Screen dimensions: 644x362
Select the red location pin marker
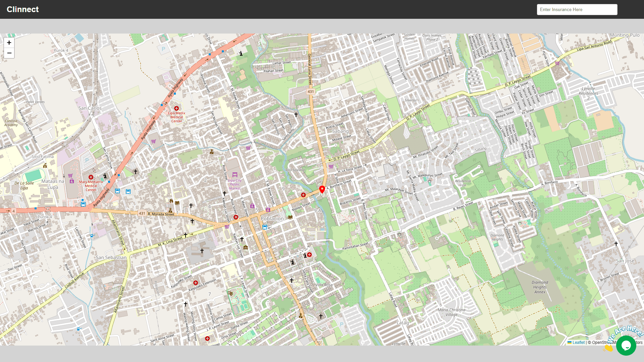pyautogui.click(x=322, y=190)
